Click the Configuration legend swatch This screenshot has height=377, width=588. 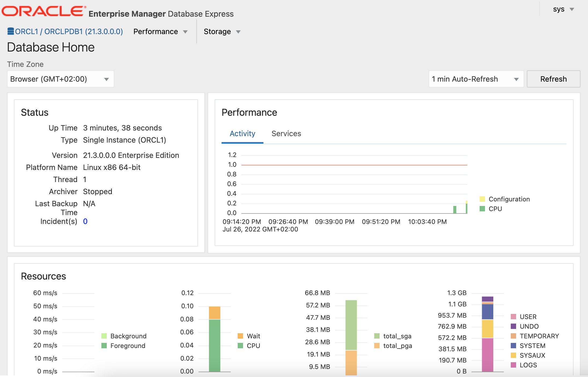pyautogui.click(x=482, y=199)
